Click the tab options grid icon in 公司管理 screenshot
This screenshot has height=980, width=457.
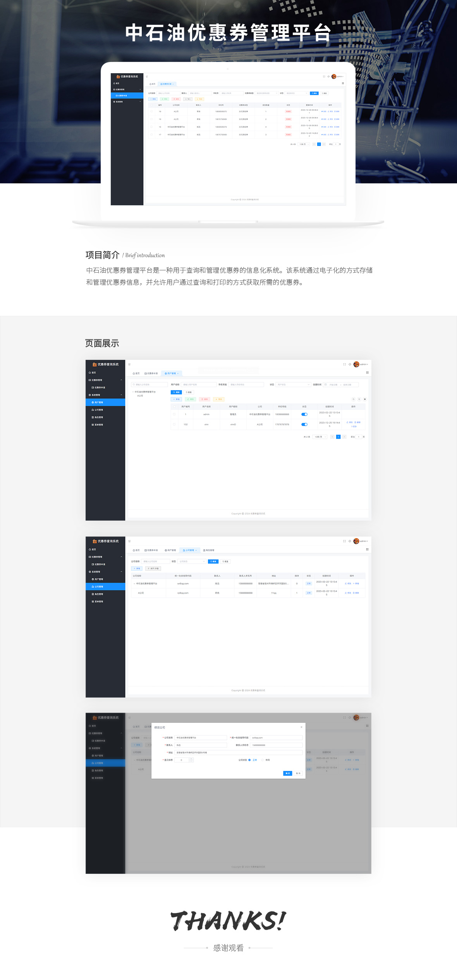(x=367, y=549)
